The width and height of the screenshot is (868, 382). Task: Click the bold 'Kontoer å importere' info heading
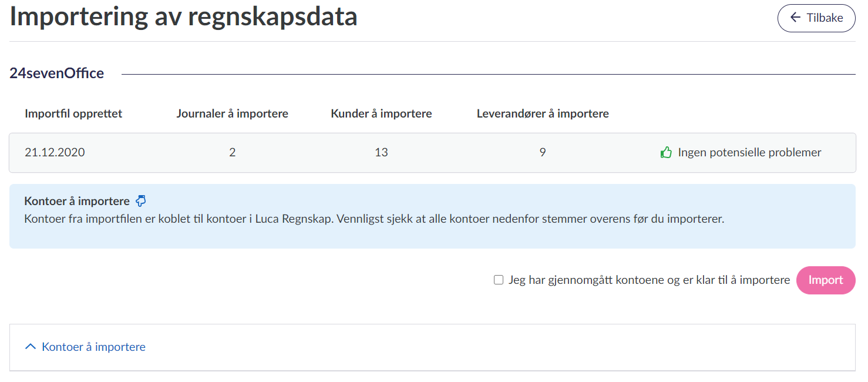click(77, 201)
